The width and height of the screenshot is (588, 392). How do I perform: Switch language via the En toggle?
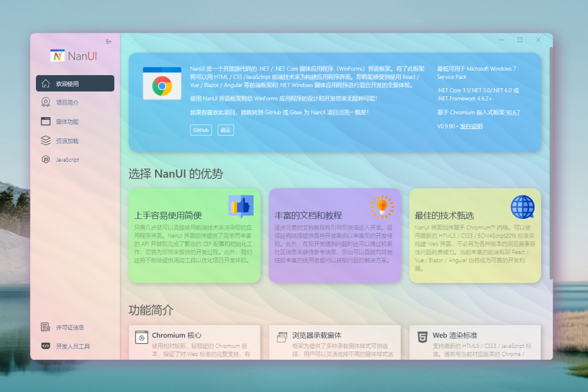[x=108, y=41]
